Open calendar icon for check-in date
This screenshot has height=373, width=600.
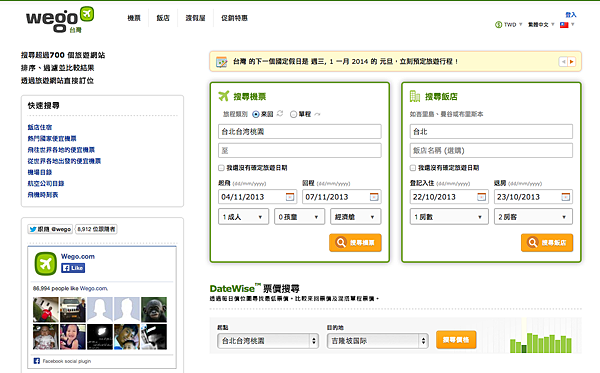coord(481,197)
